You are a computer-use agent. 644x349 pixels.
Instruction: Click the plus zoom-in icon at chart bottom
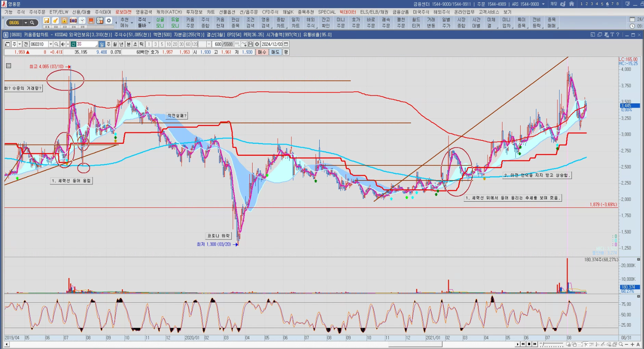point(632,344)
